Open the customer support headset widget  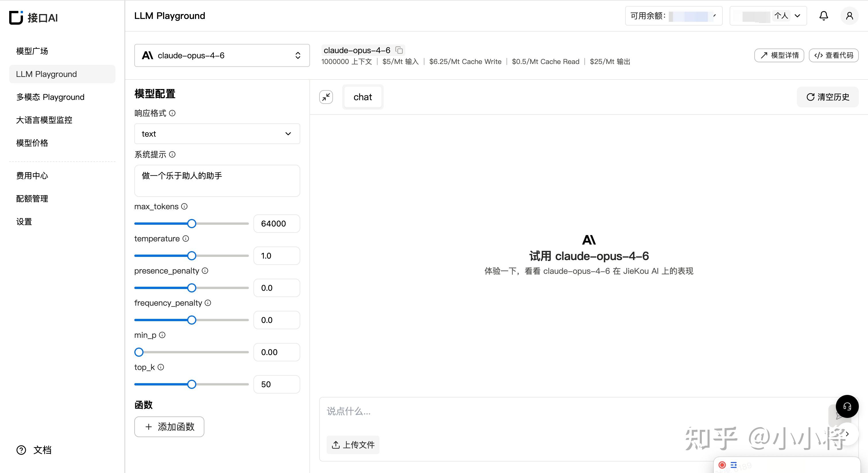pyautogui.click(x=847, y=406)
